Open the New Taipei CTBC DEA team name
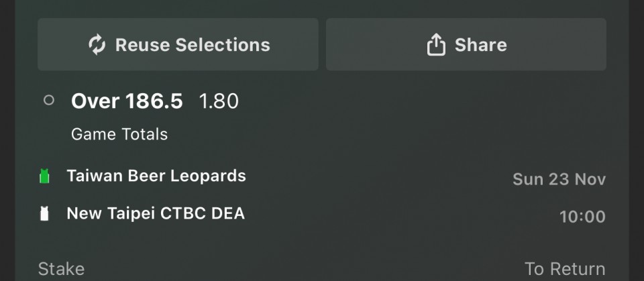Image resolution: width=644 pixels, height=281 pixels. [156, 213]
